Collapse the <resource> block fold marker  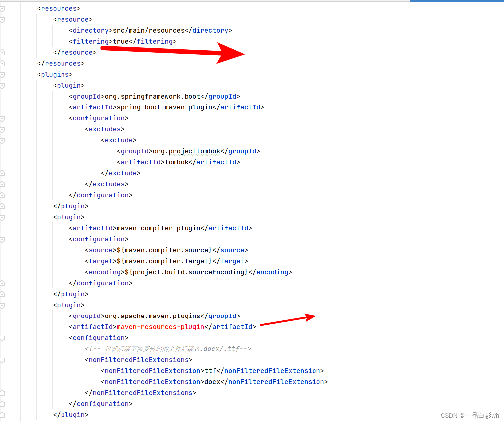(x=2, y=20)
